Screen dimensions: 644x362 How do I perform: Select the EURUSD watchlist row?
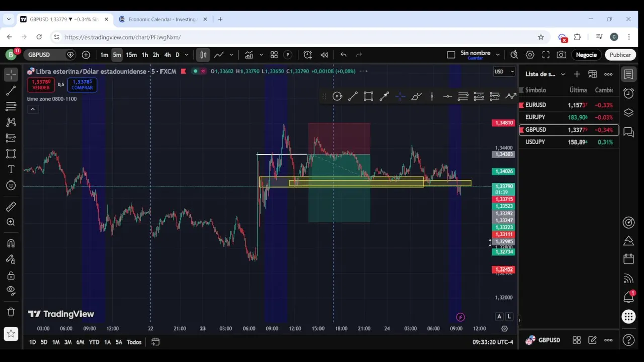(569, 105)
